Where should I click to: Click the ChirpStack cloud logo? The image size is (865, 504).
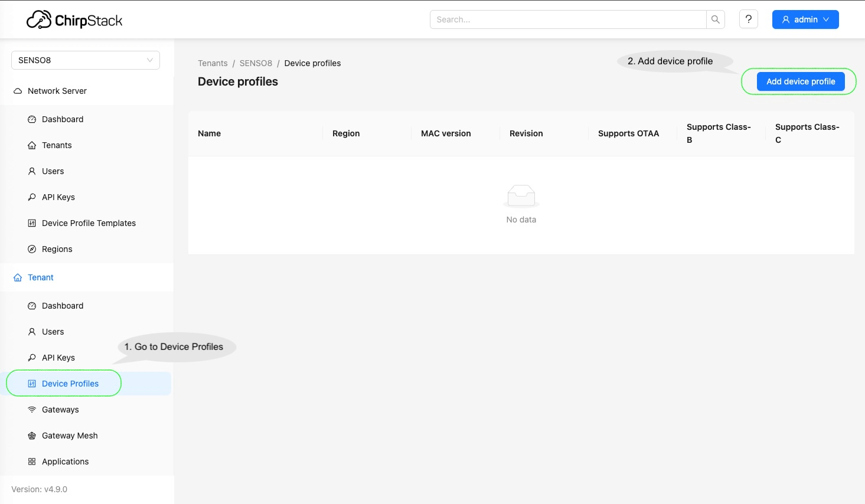tap(39, 20)
